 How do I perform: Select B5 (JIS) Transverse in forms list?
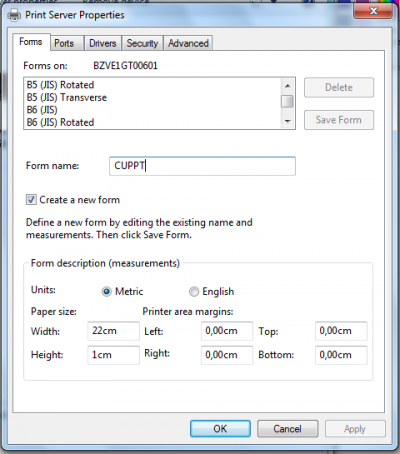[67, 98]
